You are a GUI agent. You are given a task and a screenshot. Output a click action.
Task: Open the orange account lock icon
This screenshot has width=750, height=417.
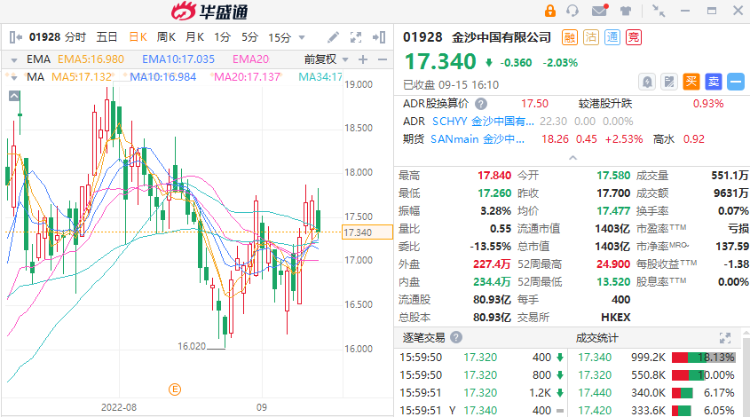550,11
